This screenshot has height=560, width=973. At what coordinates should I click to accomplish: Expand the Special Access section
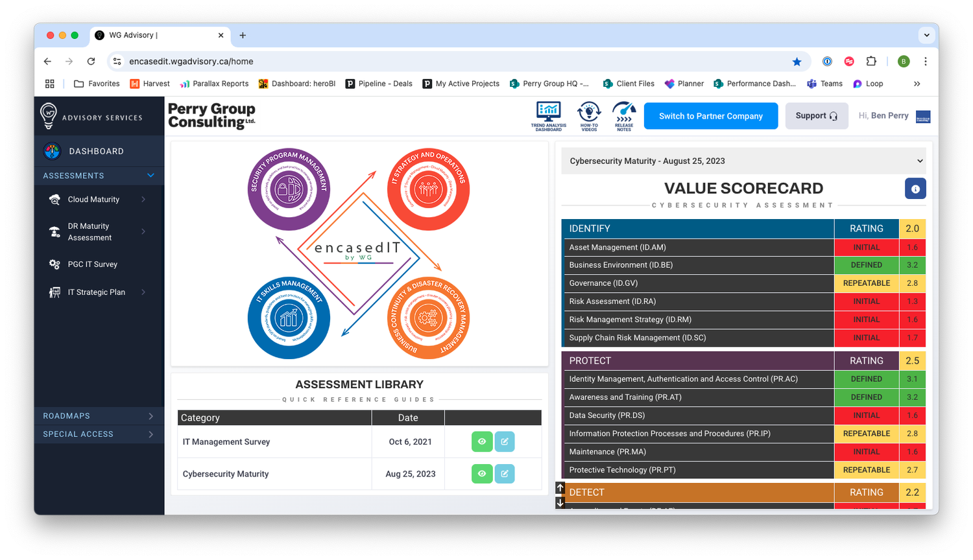(x=99, y=434)
